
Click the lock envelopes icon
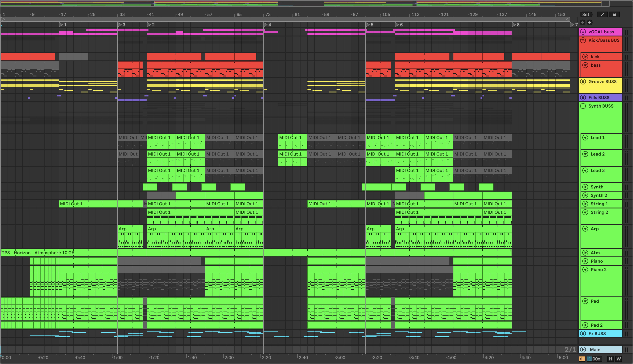click(614, 14)
